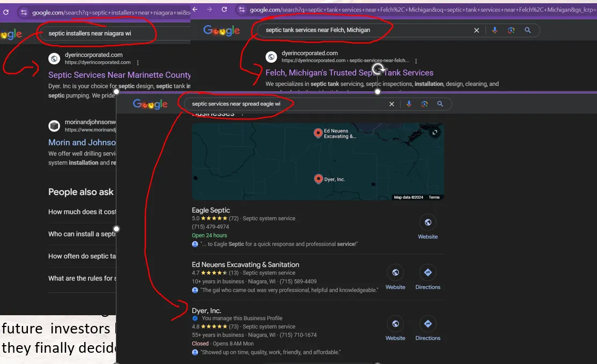Get directions to Dyer, Inc.
The height and width of the screenshot is (364, 597).
pyautogui.click(x=428, y=324)
